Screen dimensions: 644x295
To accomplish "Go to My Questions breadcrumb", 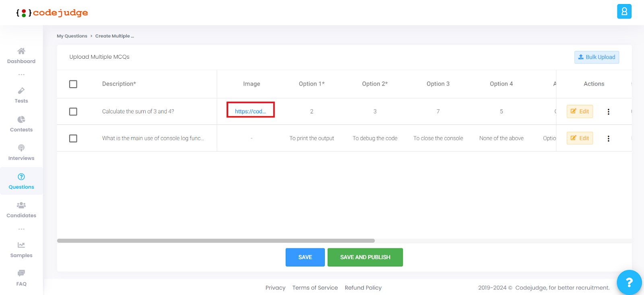I will click(72, 36).
